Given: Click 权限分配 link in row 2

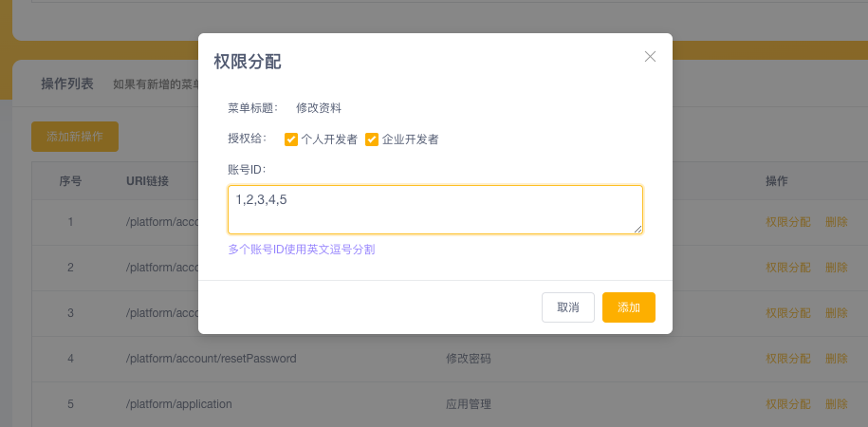Looking at the screenshot, I should point(787,268).
